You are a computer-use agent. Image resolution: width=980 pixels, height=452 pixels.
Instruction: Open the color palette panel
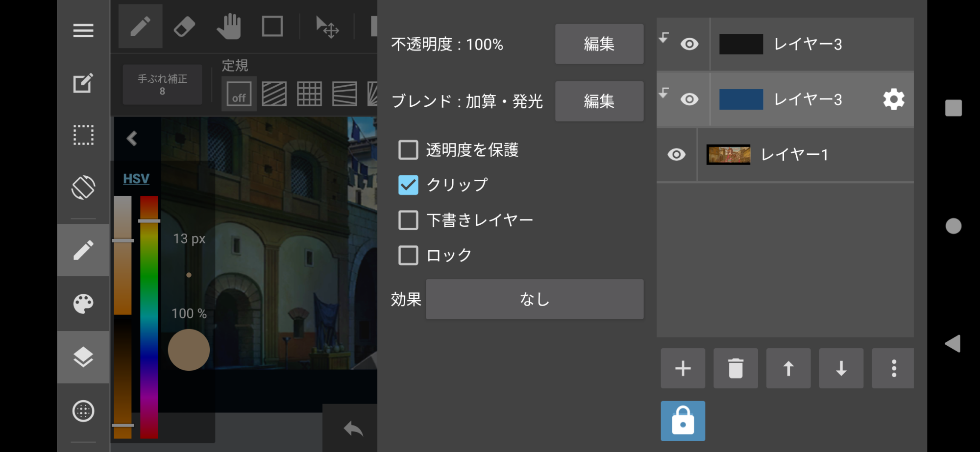(x=83, y=304)
